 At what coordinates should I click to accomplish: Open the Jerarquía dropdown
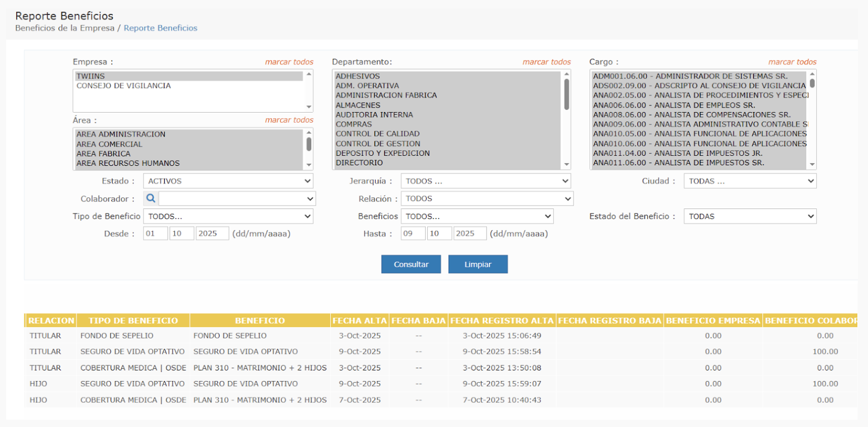click(486, 181)
